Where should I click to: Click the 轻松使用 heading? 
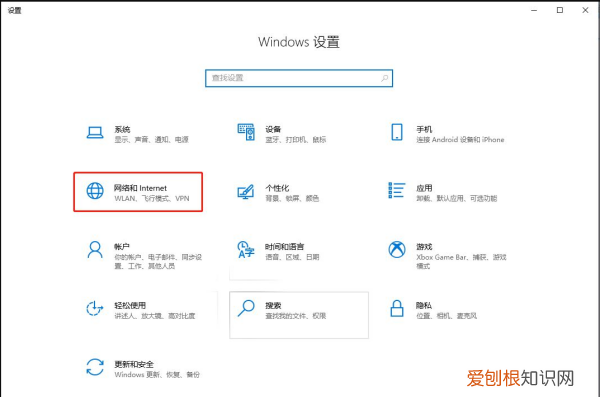[x=130, y=306]
